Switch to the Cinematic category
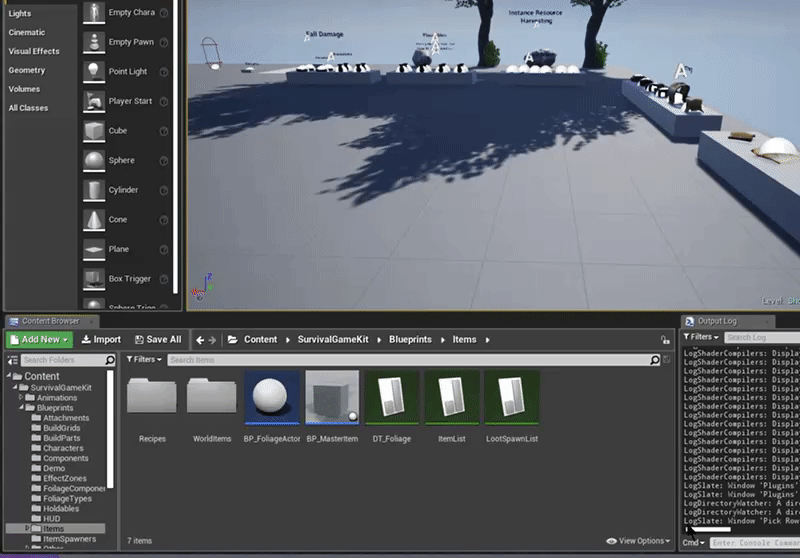This screenshot has height=558, width=800. coord(27,33)
